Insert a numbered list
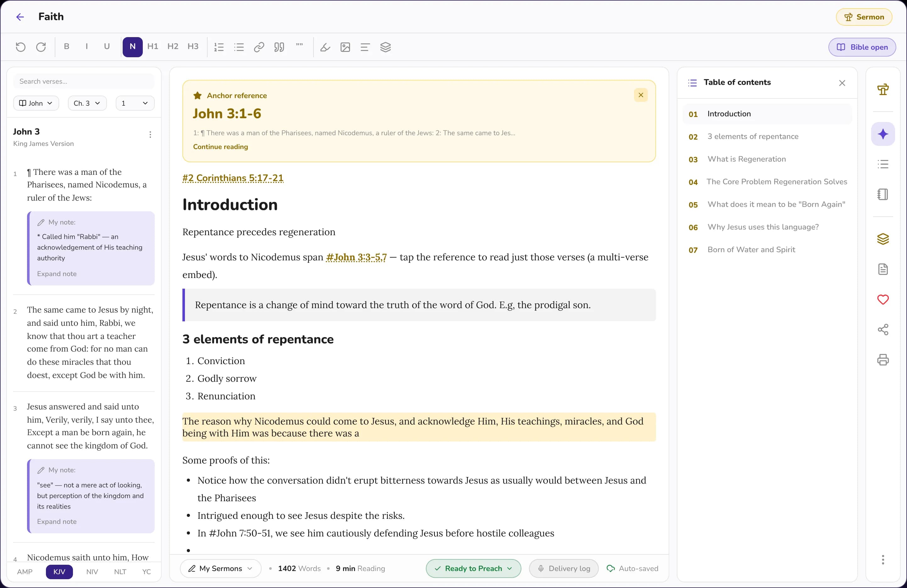This screenshot has height=588, width=907. [219, 47]
